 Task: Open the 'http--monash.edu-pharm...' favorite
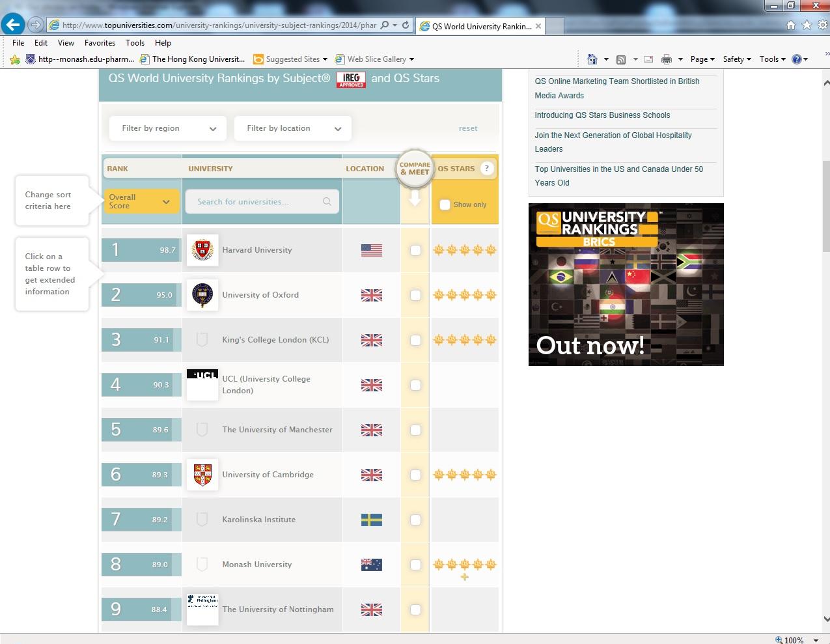coord(79,59)
